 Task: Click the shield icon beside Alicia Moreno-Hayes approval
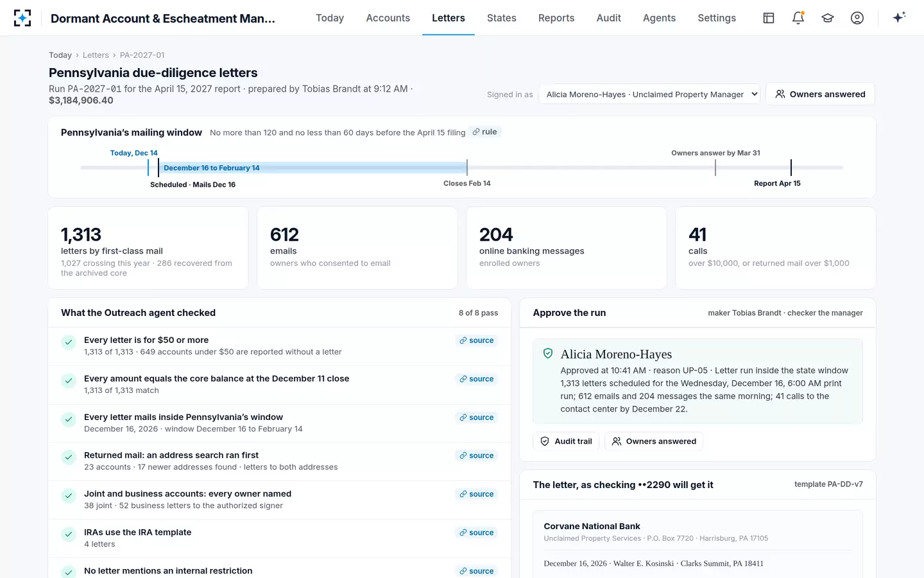point(548,353)
